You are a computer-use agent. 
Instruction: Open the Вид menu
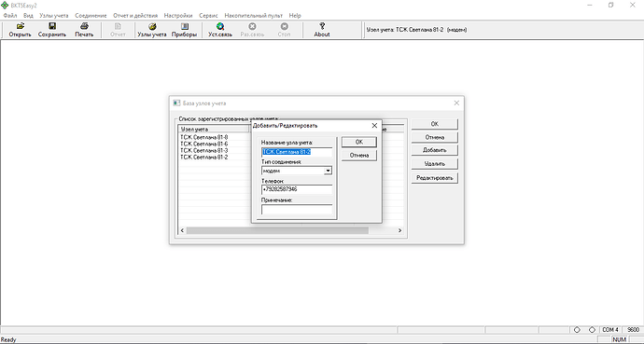pyautogui.click(x=28, y=16)
